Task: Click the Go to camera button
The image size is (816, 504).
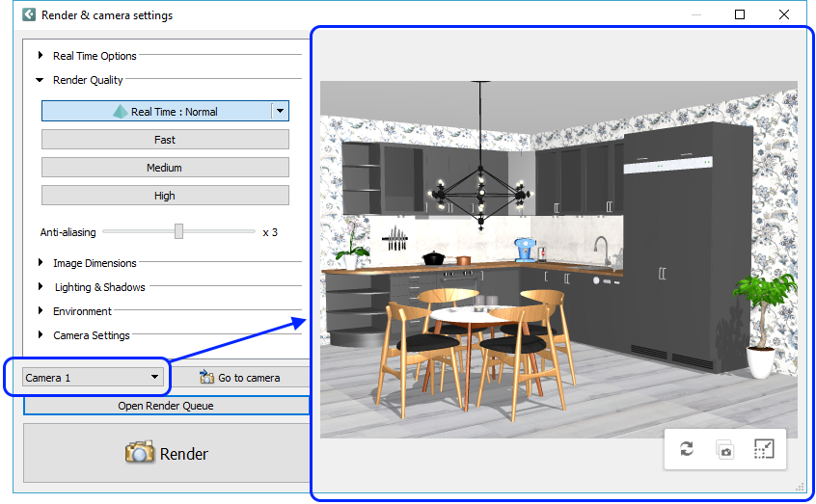Action: tap(240, 377)
